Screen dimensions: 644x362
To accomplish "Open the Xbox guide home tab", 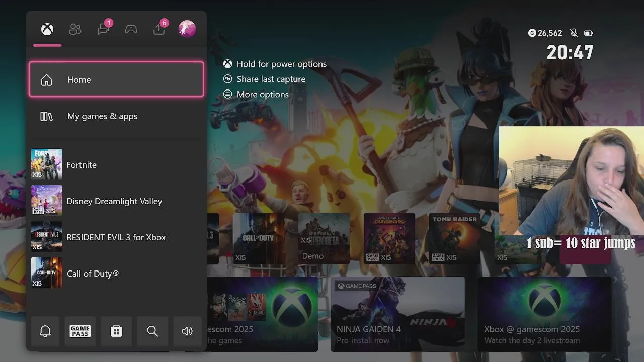I will click(x=47, y=29).
